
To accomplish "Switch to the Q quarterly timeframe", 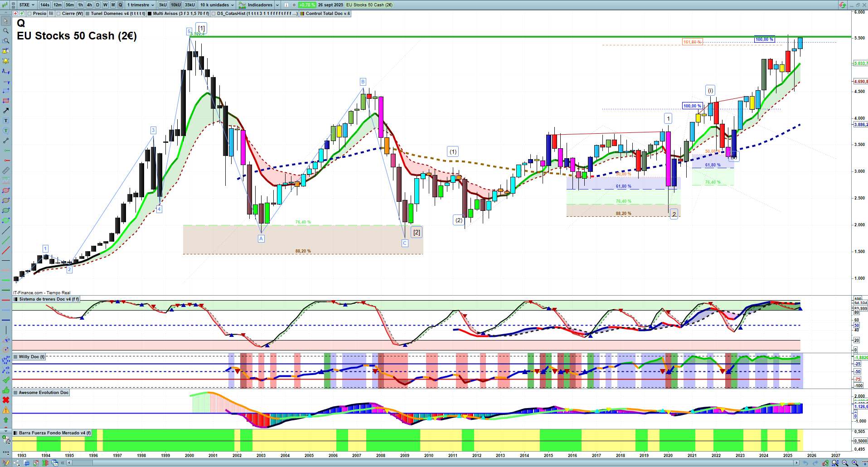I will [120, 5].
